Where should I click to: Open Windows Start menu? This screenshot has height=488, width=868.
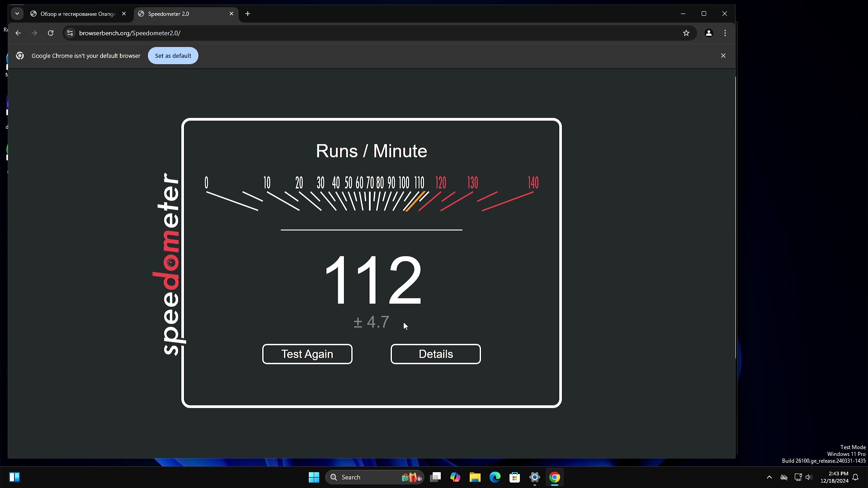314,477
